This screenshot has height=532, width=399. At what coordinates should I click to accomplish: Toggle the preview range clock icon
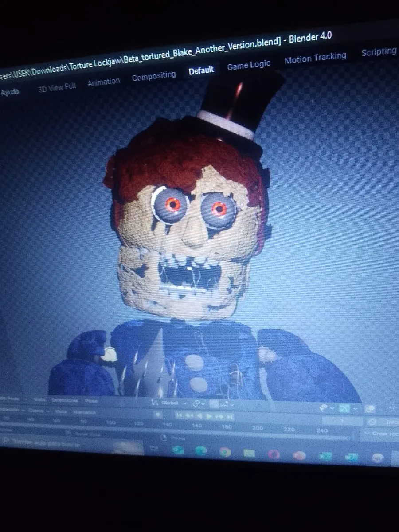(372, 422)
